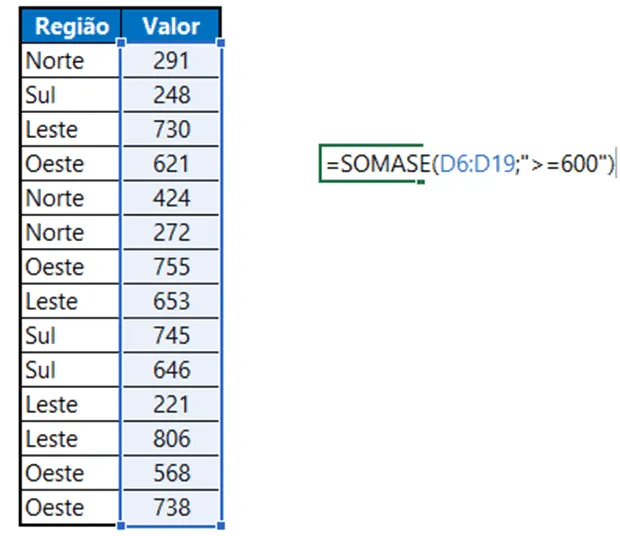Select the cell with value 806
This screenshot has height=536, width=620.
[171, 439]
